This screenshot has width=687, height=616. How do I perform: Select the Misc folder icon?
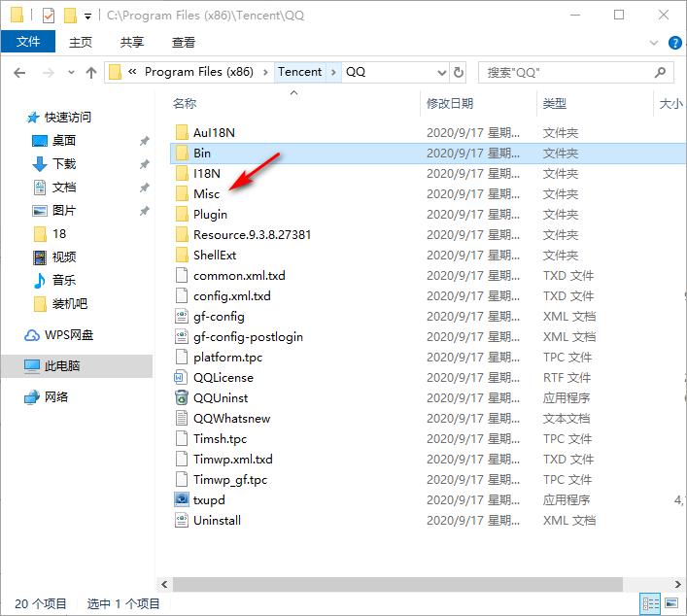(x=182, y=193)
